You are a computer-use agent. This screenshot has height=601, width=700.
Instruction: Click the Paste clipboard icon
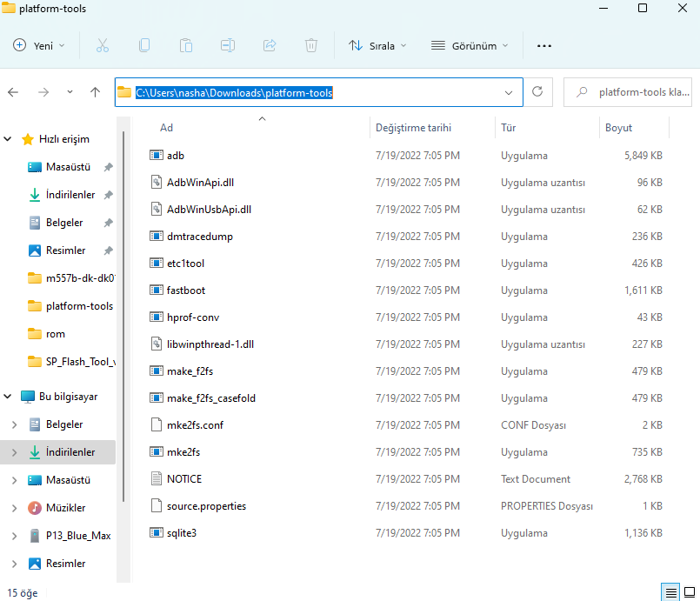(186, 45)
